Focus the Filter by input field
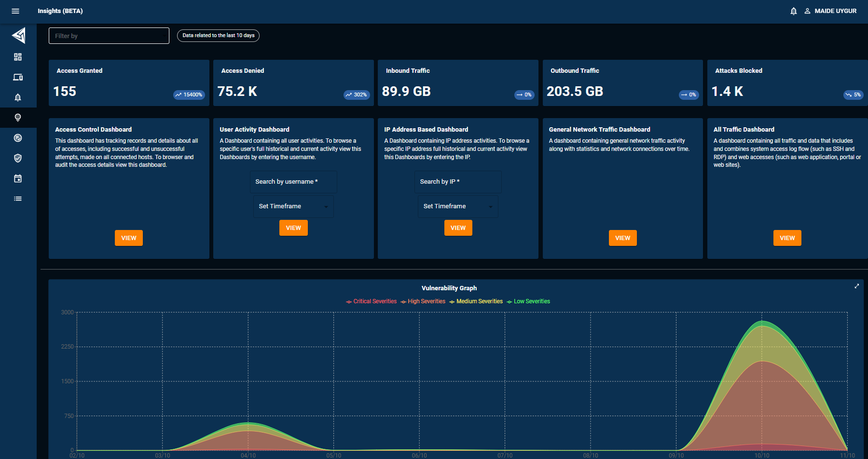 [x=109, y=36]
